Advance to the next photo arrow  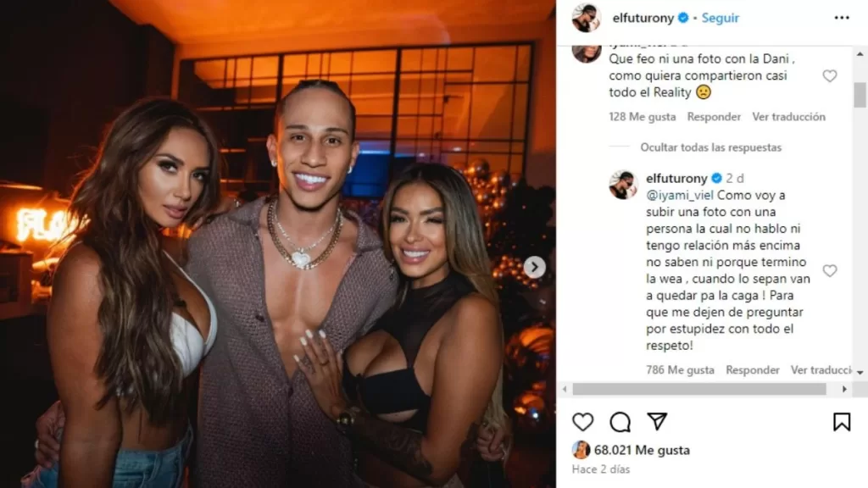click(x=534, y=267)
